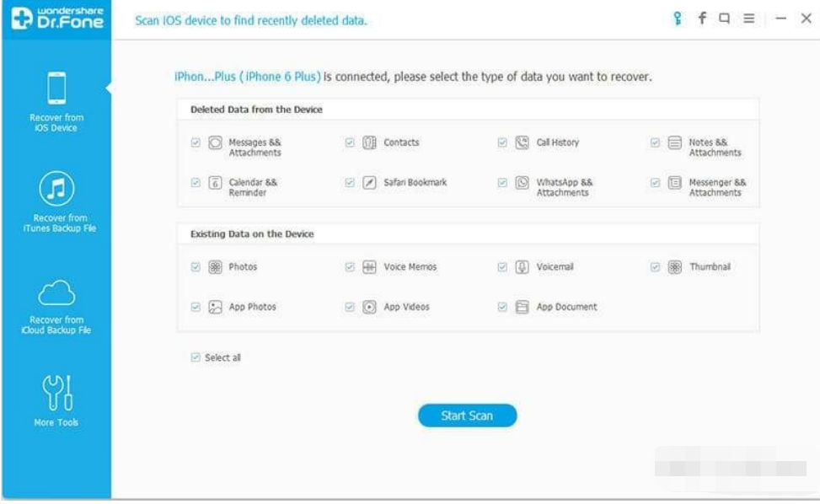Viewport: 820px width, 504px height.
Task: Click the Voice Memos icon
Action: click(369, 267)
